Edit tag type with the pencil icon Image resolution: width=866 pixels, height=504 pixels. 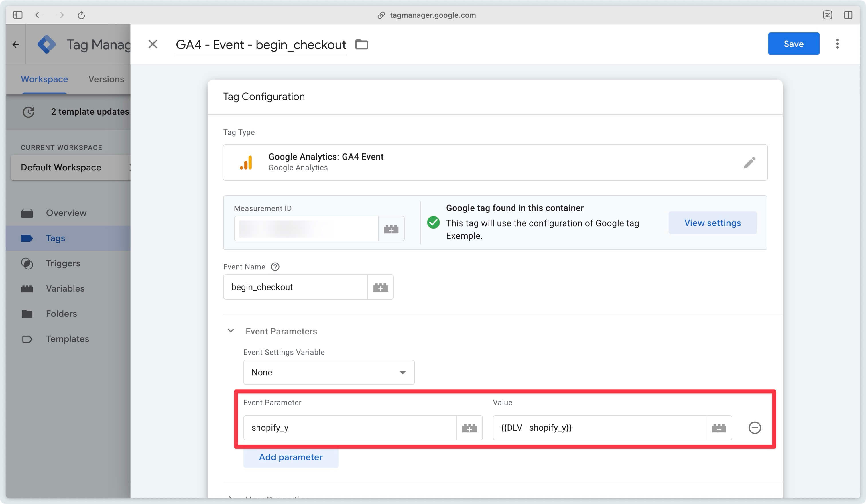[x=750, y=162]
